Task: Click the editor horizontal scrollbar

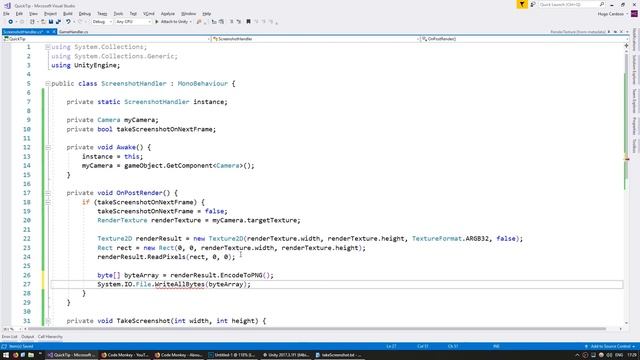Action: (x=316, y=329)
